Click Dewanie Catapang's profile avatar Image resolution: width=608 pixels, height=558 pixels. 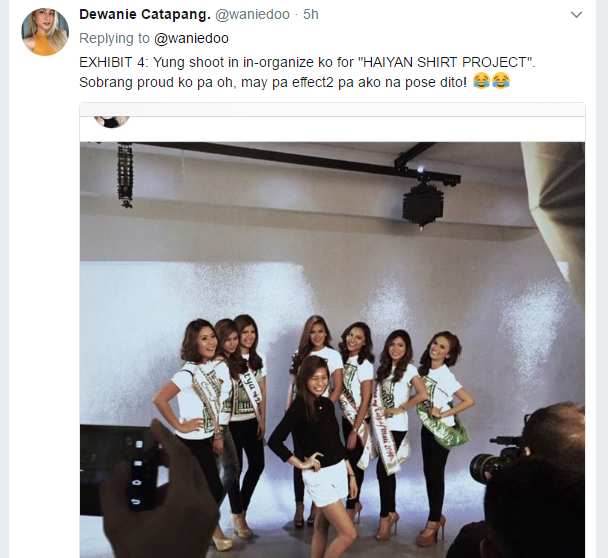[x=45, y=32]
